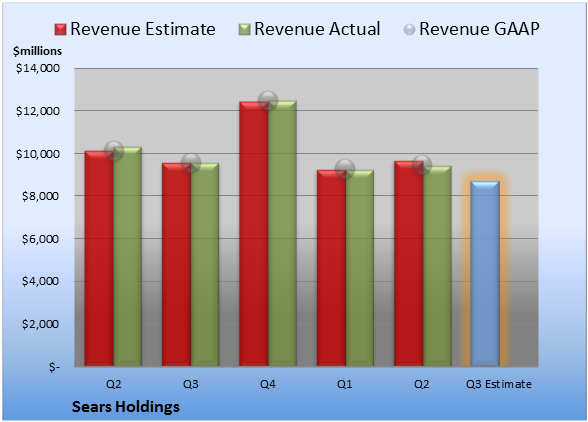Click the '$10,000' axis value
The height and width of the screenshot is (422, 588).
tap(38, 154)
